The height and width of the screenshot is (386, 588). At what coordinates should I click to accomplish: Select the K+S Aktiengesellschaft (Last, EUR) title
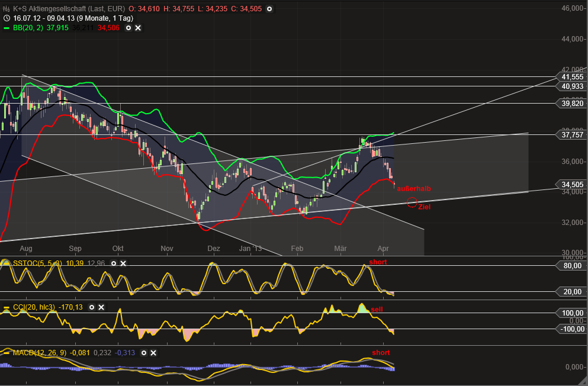(x=69, y=9)
